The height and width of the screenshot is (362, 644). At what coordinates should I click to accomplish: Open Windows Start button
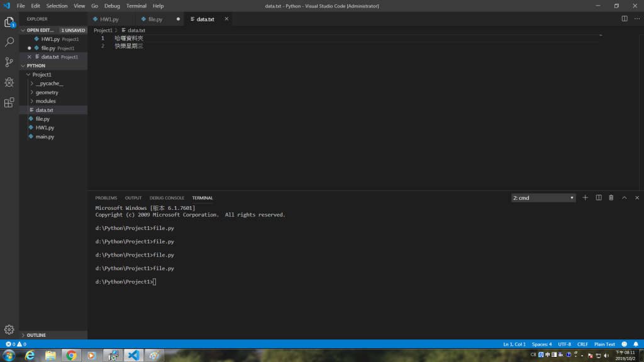tap(9, 356)
